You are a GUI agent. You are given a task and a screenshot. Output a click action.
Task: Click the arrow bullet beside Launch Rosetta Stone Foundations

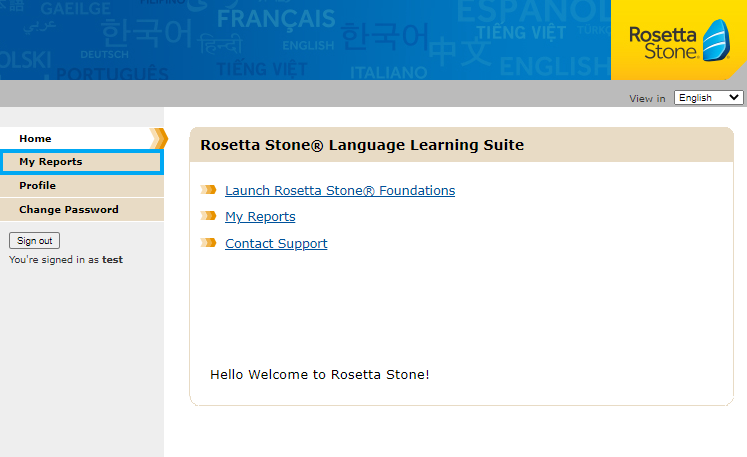pos(208,190)
